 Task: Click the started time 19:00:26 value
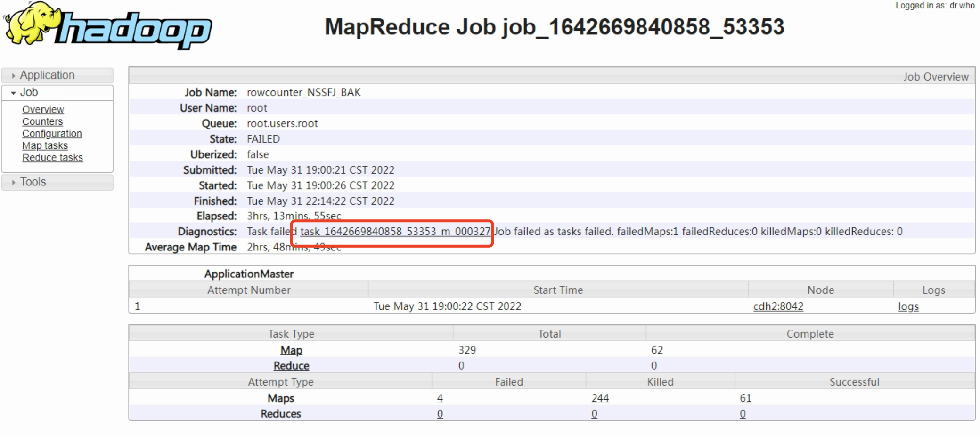click(320, 185)
